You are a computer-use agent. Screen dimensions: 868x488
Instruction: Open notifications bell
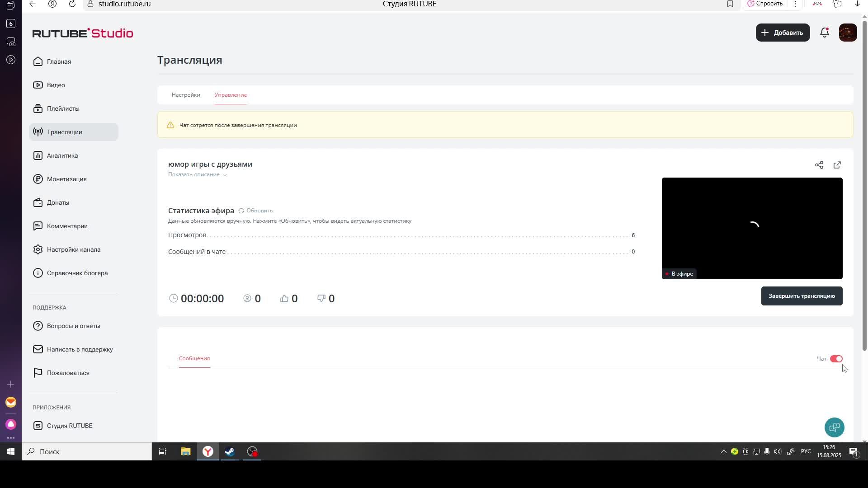click(824, 33)
